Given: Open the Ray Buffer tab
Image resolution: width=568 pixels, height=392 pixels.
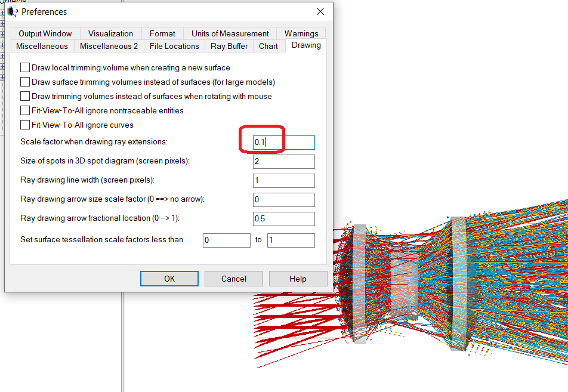Looking at the screenshot, I should 229,46.
